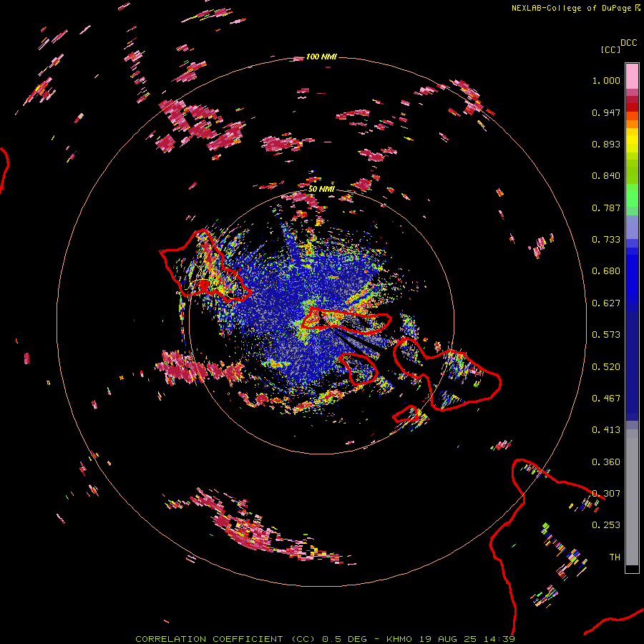The image size is (644, 644).
Task: Select the 0.360 value on the color scale
Action: coord(606,462)
